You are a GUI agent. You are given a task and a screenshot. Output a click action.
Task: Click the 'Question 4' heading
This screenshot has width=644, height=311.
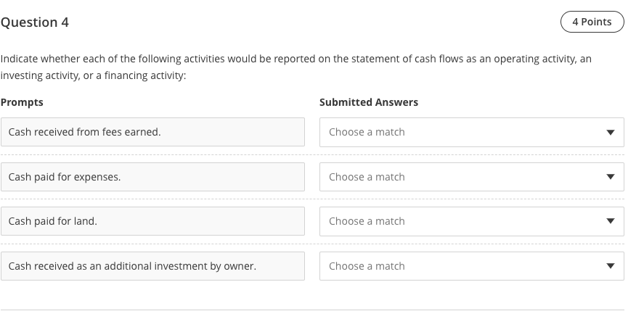(x=35, y=22)
